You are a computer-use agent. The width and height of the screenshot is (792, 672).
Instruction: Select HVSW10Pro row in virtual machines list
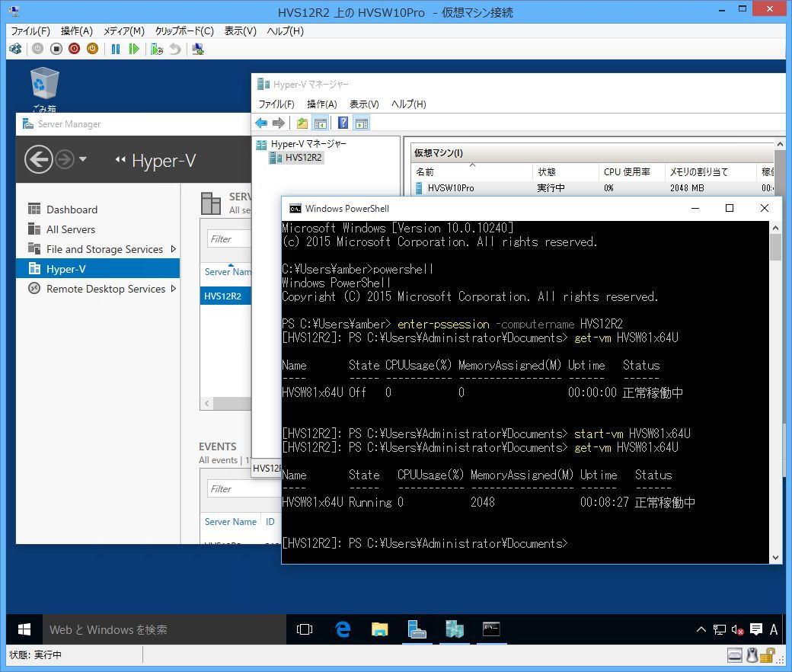(x=593, y=188)
